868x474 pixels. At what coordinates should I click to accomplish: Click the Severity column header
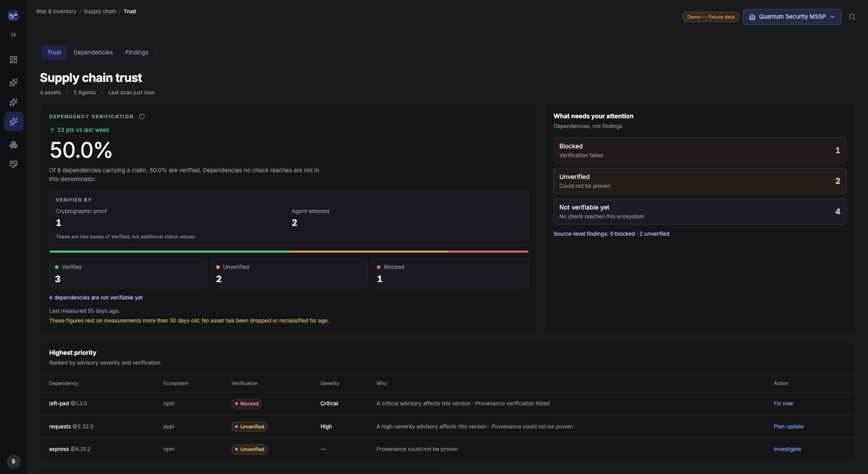(x=329, y=384)
